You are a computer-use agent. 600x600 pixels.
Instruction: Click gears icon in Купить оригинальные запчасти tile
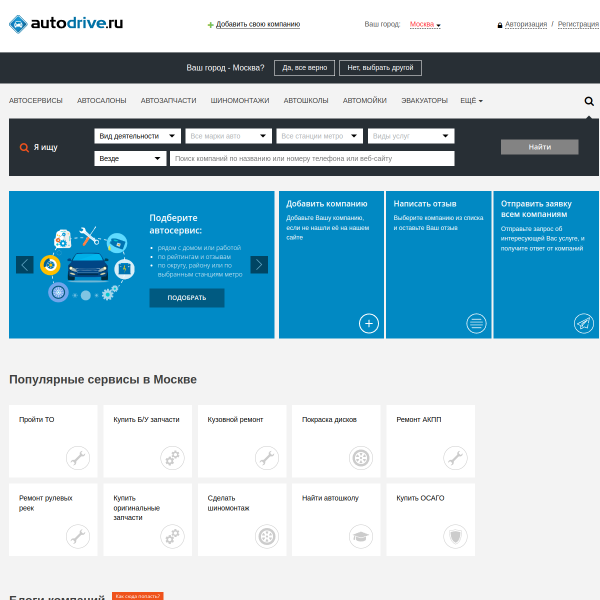(x=172, y=536)
